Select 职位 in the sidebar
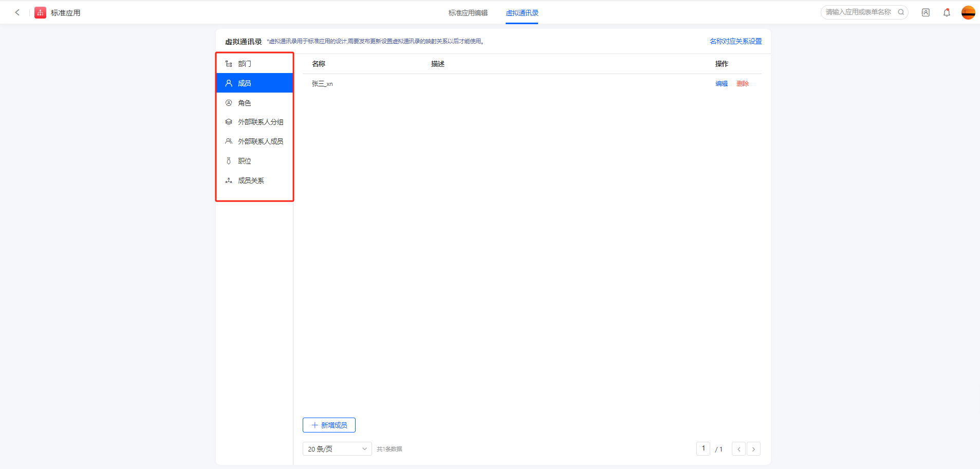 coord(245,161)
